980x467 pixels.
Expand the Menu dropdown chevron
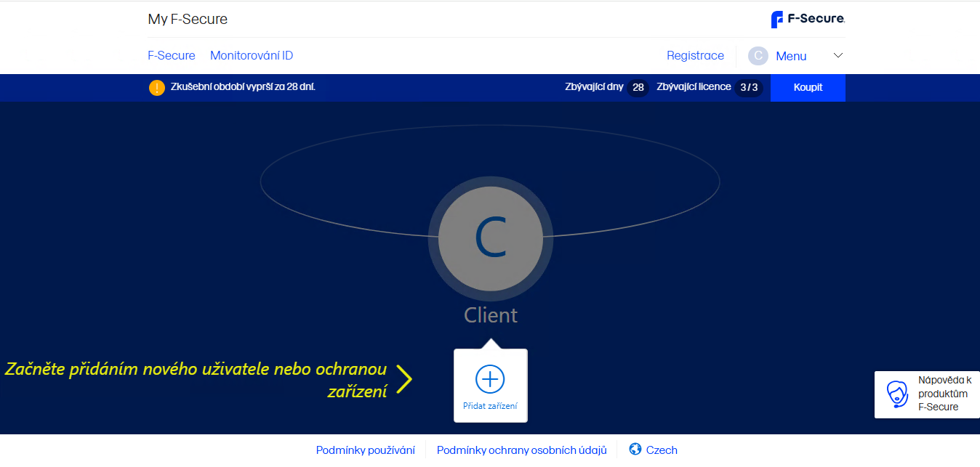(838, 56)
